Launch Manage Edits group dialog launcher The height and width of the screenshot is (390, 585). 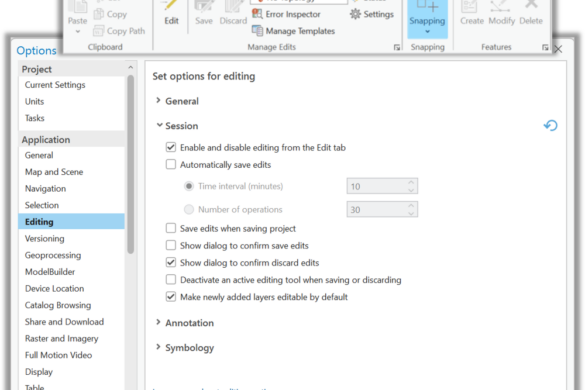(x=397, y=47)
